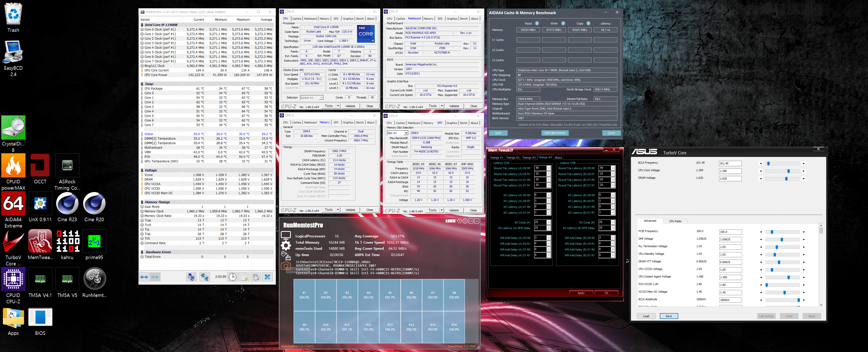Click Start Benchmark in AIDA64
This screenshot has height=352, width=868.
tap(555, 133)
